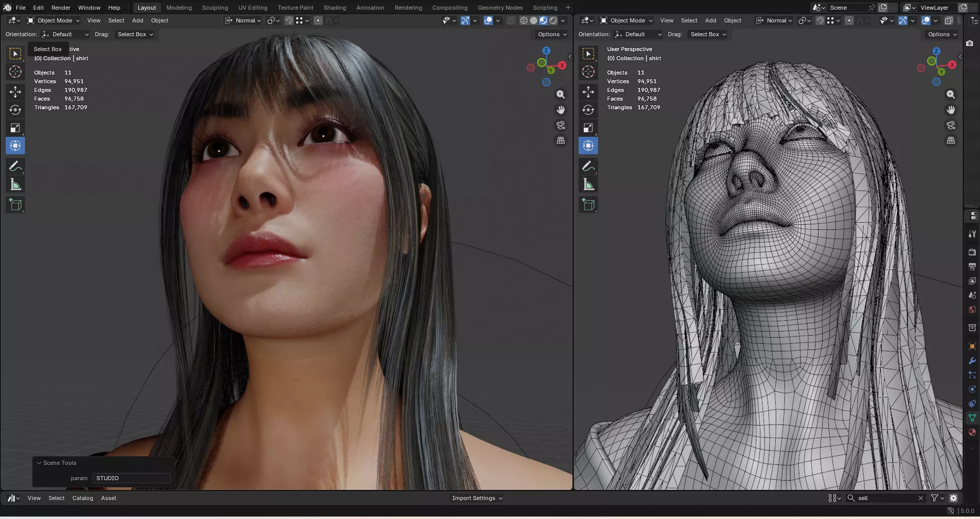Select the Move tool in left viewport
Image resolution: width=980 pixels, height=519 pixels.
15,92
